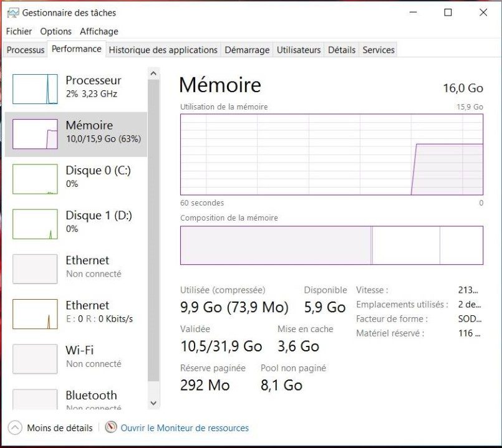Click the Mémoire heading

point(220,85)
